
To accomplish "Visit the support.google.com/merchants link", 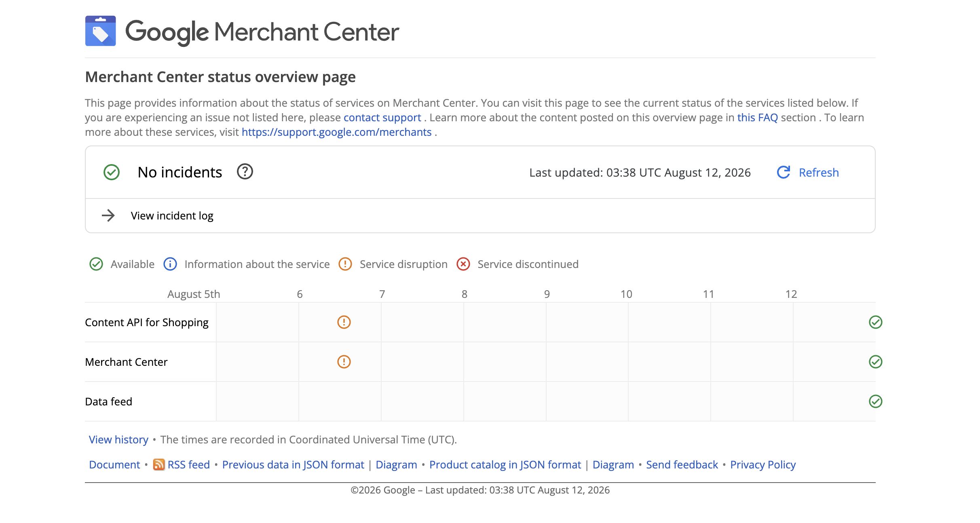I will [x=337, y=132].
